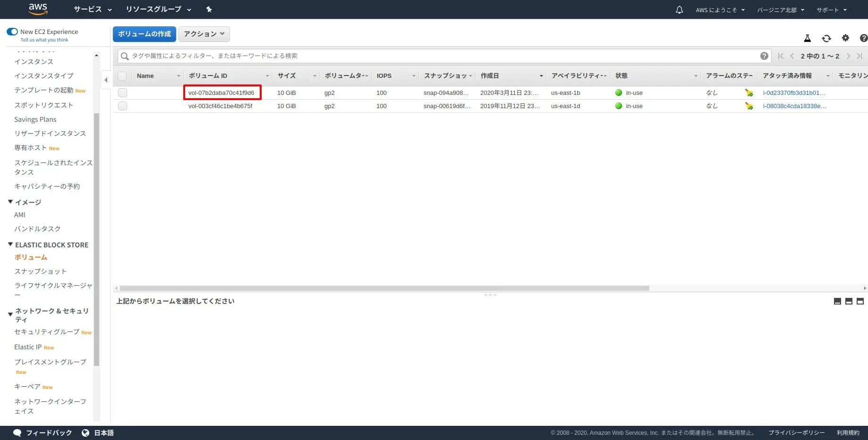Open the サポート menu
This screenshot has height=440, width=868.
[832, 10]
